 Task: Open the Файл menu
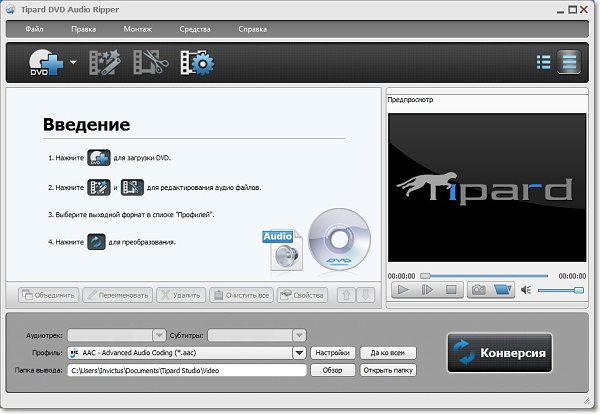point(34,29)
